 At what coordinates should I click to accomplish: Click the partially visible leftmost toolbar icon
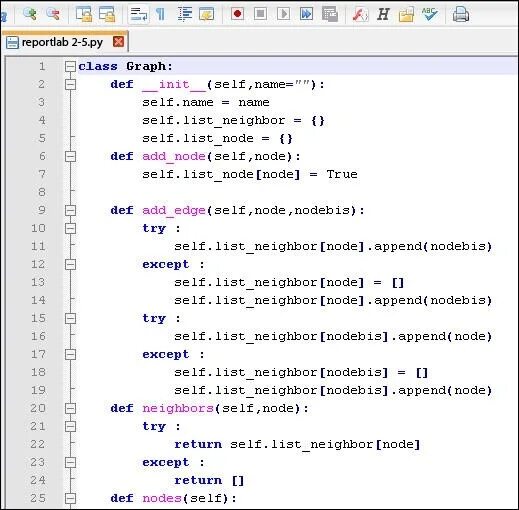pos(3,15)
